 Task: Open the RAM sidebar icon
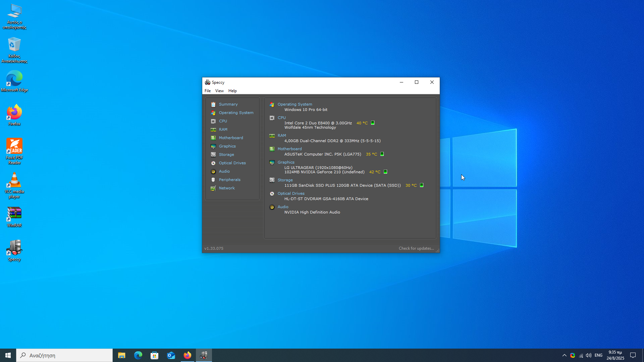(213, 130)
